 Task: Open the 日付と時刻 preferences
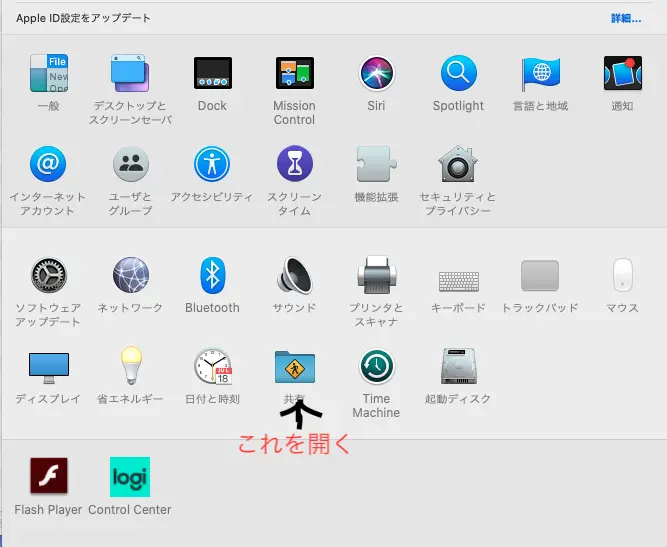(212, 367)
